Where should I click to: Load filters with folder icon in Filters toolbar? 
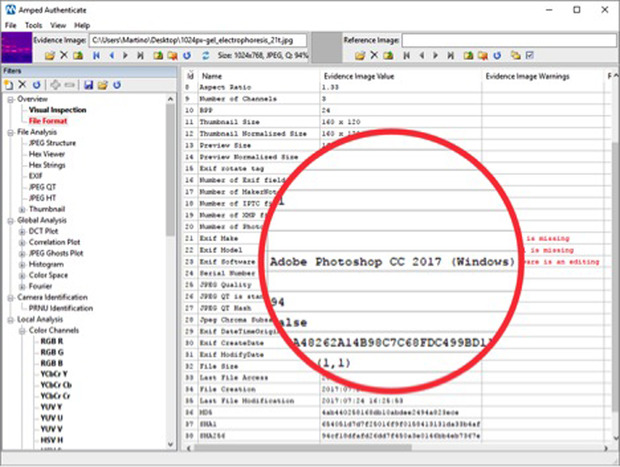tap(102, 85)
